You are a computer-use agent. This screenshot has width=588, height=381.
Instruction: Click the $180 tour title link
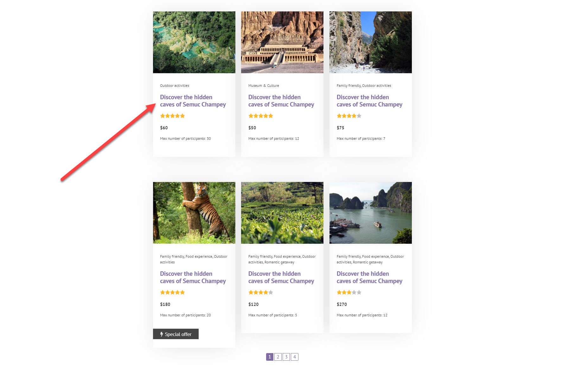193,277
